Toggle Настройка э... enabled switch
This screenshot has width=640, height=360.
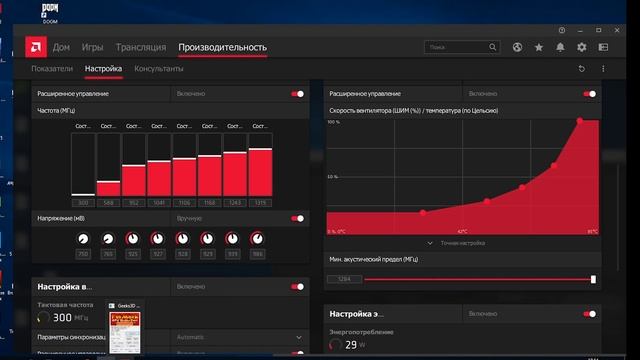[590, 314]
